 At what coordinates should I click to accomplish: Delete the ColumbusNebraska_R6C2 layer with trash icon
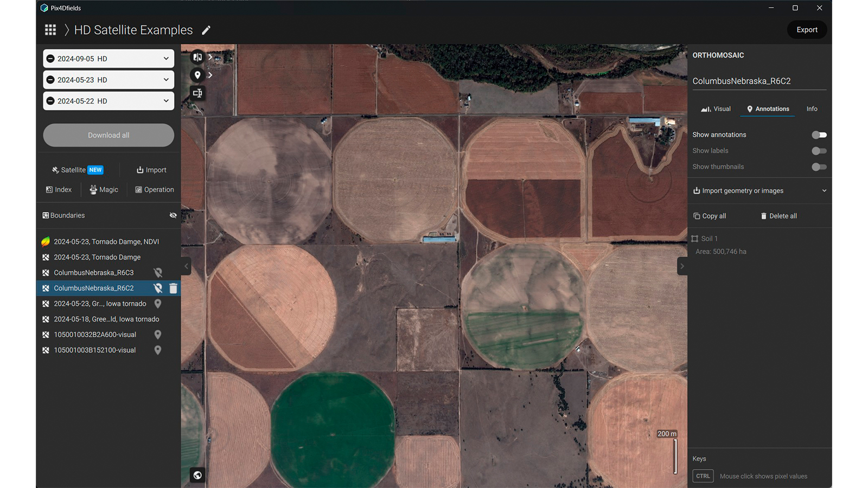[173, 288]
